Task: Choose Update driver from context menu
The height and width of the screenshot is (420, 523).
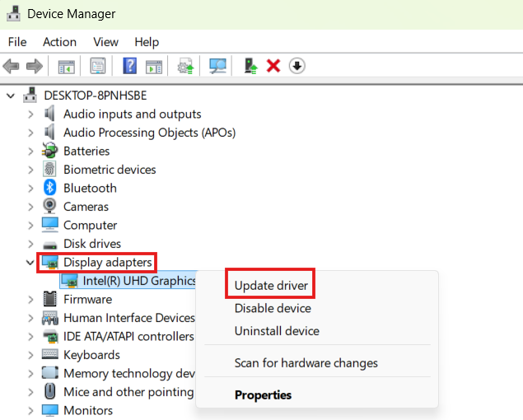Action: [271, 286]
